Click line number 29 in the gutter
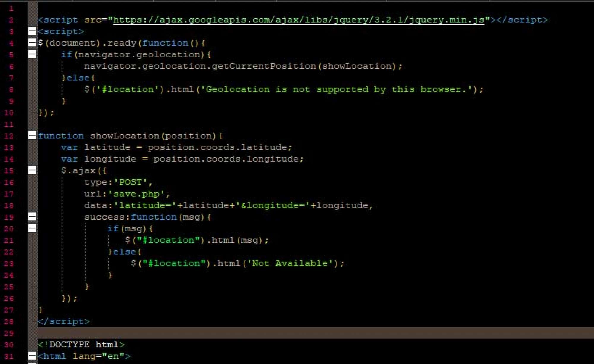Screen dimensions: 594x364 [x=9, y=333]
